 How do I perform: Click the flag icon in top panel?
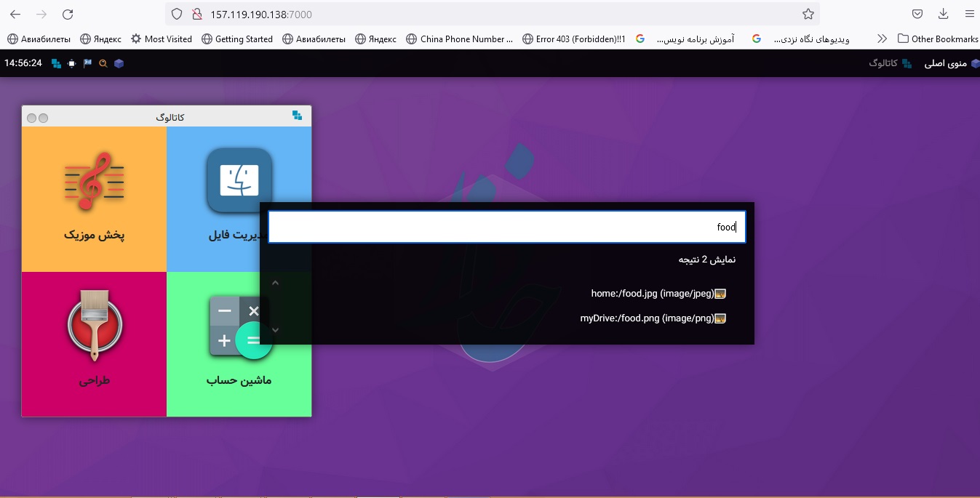87,63
